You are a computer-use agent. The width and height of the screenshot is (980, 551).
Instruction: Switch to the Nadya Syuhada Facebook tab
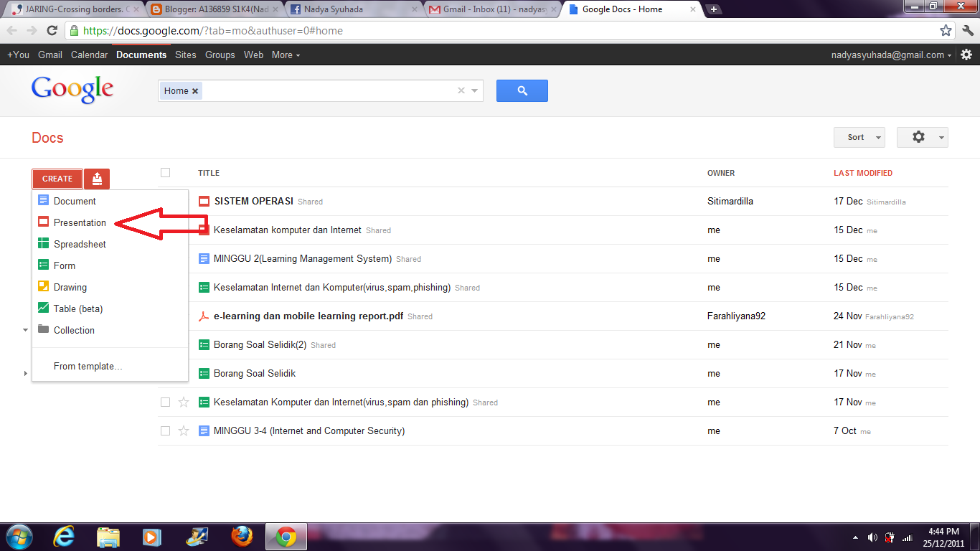pyautogui.click(x=354, y=9)
